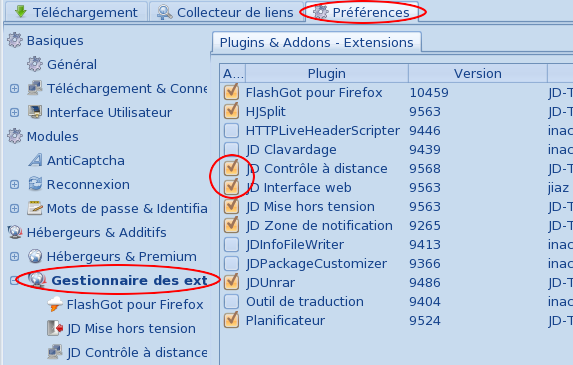Open JD Mise hors tension in the sidebar tree
Viewport: 573px width, 365px height.
(x=131, y=328)
